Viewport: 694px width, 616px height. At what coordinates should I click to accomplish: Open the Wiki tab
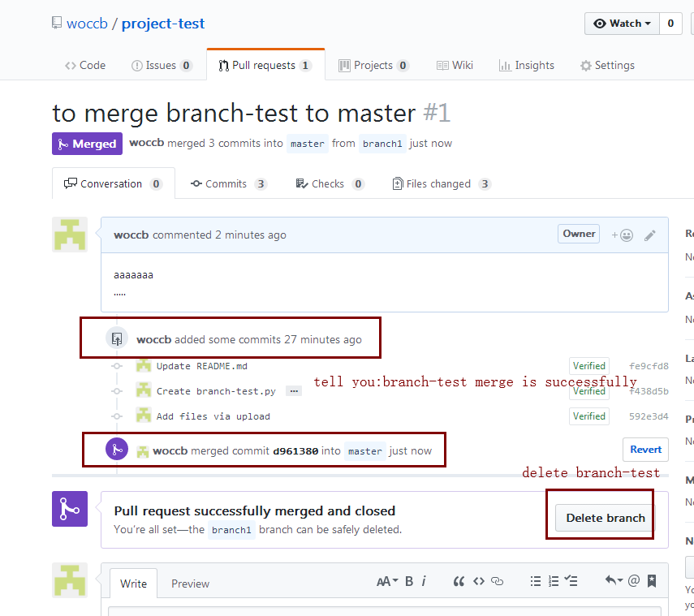coord(455,66)
